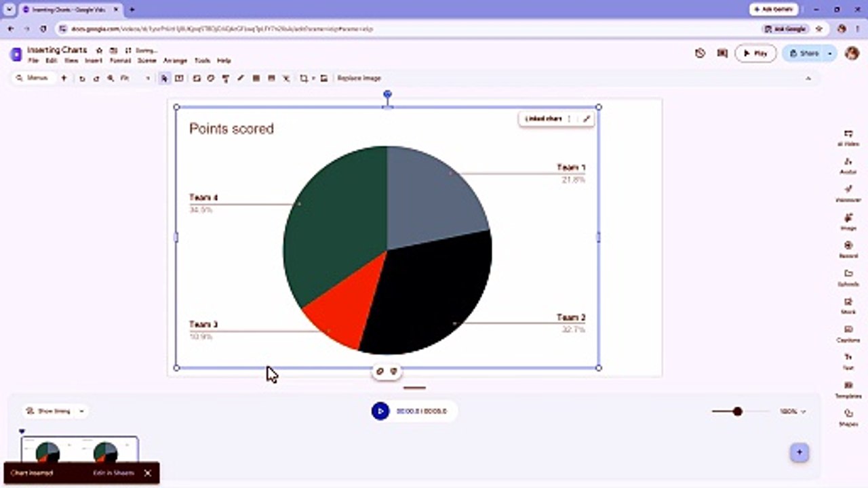
Task: Open version history clock icon
Action: tap(700, 53)
